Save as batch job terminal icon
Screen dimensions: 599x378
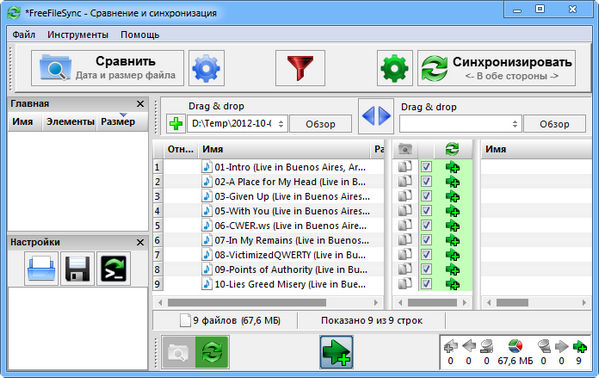(113, 269)
